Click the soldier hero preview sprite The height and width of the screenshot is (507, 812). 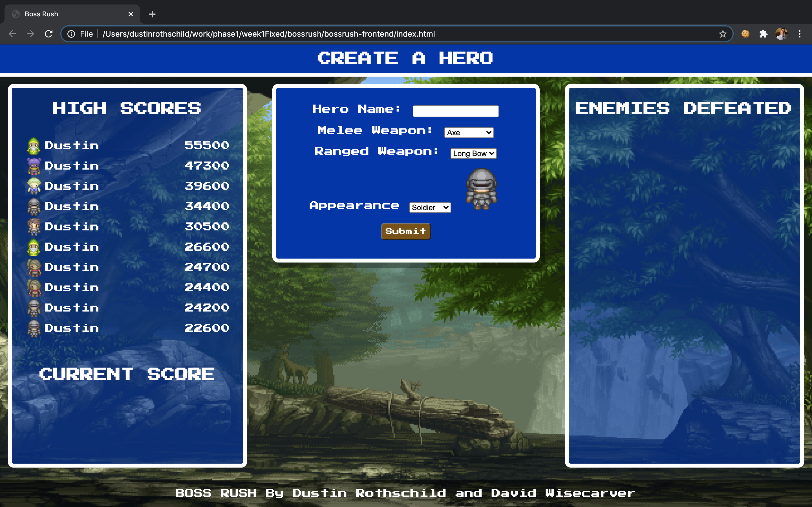click(482, 189)
